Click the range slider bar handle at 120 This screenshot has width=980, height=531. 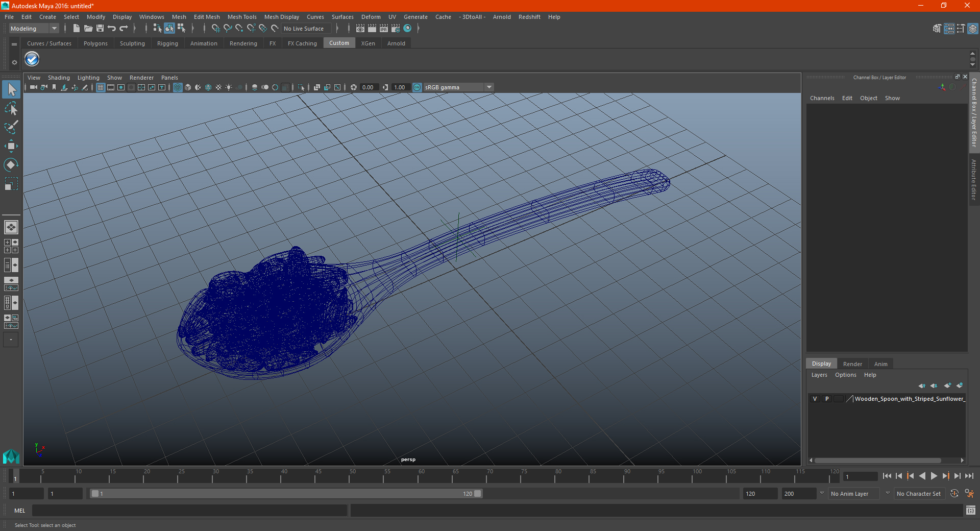478,494
